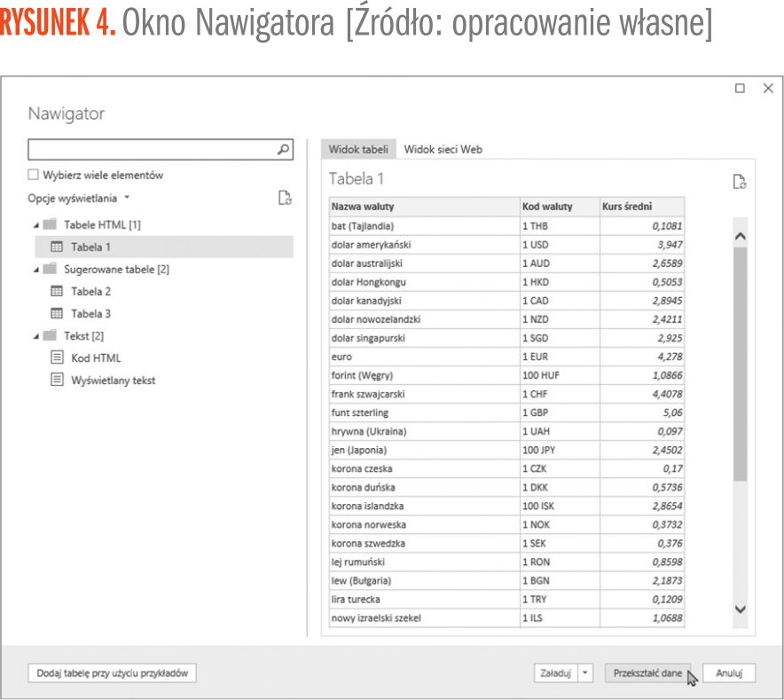This screenshot has height=700, width=784.
Task: Click the search magnifier icon
Action: coord(283,149)
